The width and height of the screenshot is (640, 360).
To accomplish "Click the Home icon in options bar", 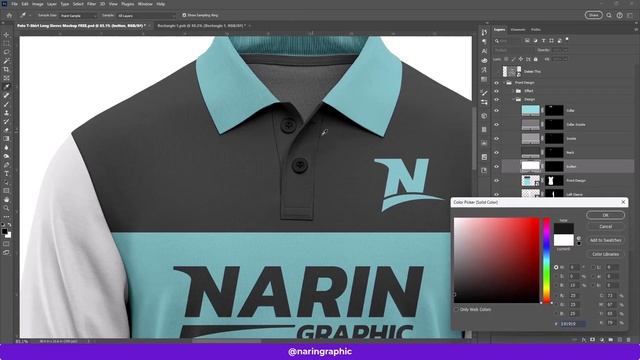I will click(9, 15).
